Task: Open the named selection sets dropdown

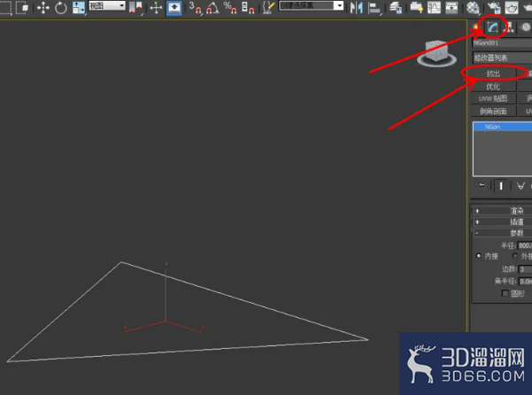Action: coord(311,6)
